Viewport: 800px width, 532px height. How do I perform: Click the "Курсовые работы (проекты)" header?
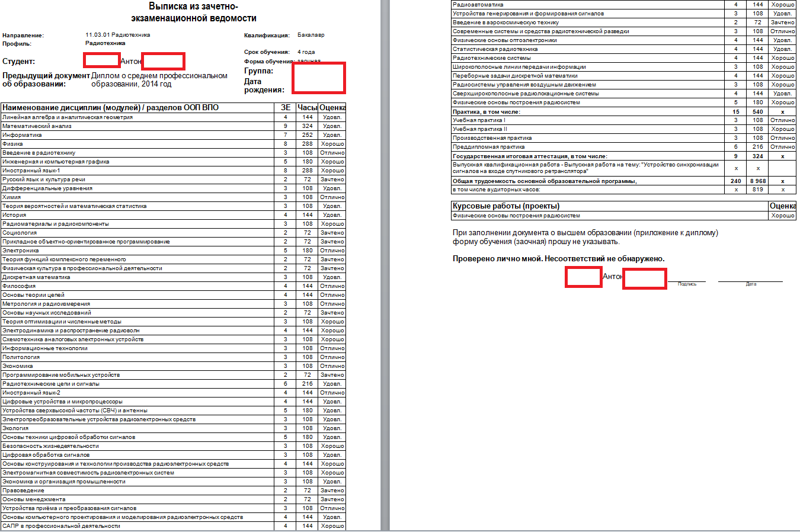pos(506,206)
